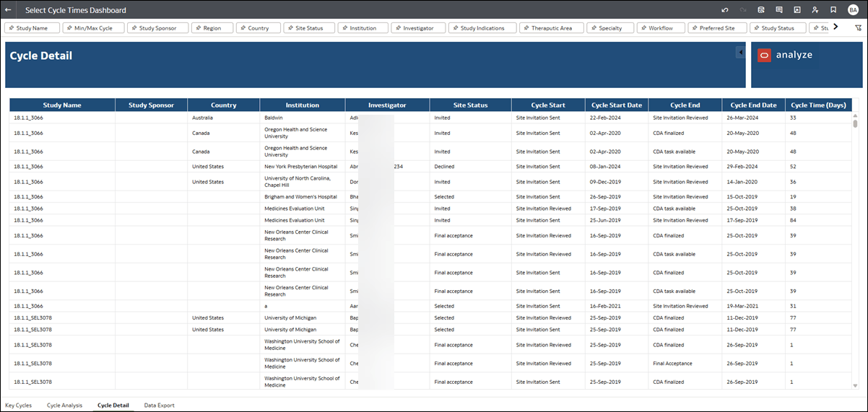Image resolution: width=868 pixels, height=412 pixels.
Task: Open the Study Sponsor filter
Action: [x=157, y=28]
